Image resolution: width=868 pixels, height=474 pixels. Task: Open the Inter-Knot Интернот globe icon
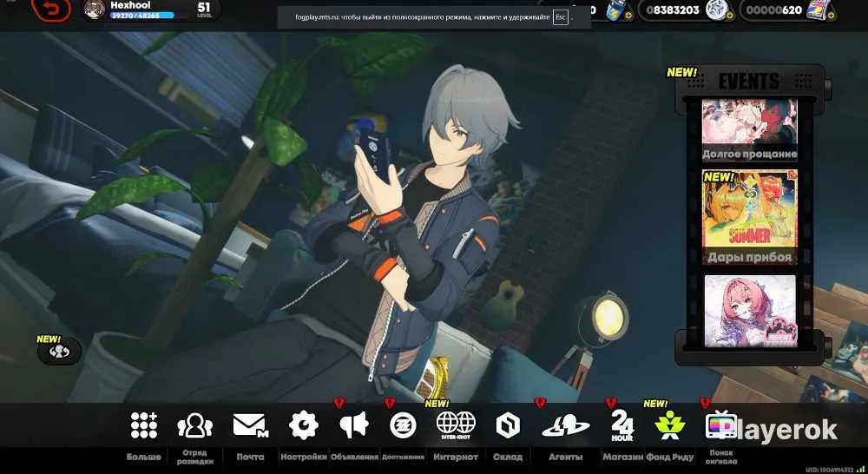click(456, 425)
